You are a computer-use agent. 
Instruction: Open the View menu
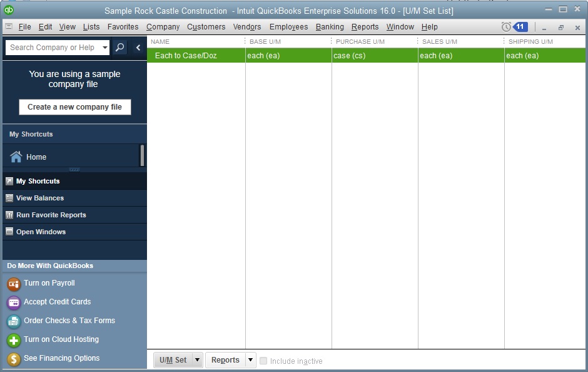(68, 27)
